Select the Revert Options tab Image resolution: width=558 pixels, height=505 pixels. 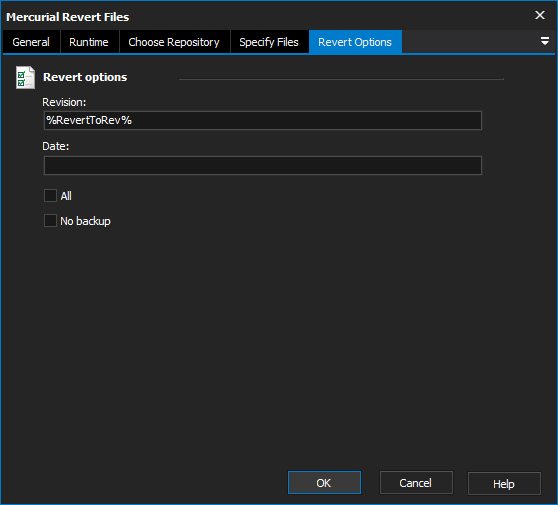coord(355,42)
